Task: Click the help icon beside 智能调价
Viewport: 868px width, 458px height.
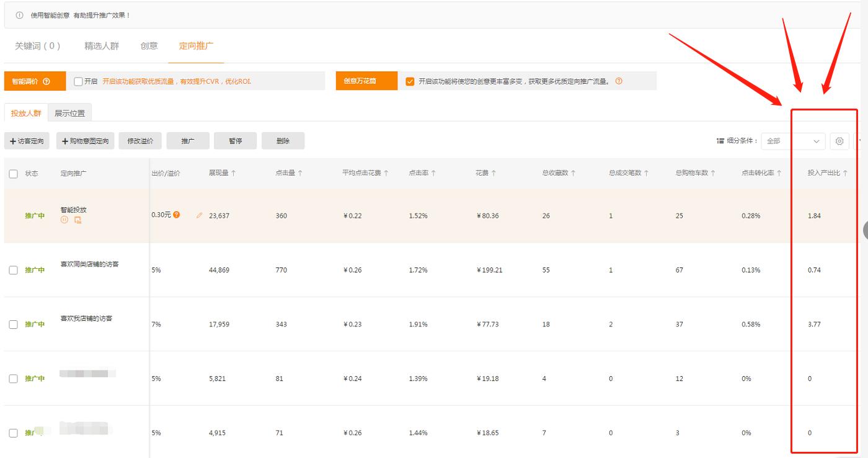Action: tap(46, 81)
